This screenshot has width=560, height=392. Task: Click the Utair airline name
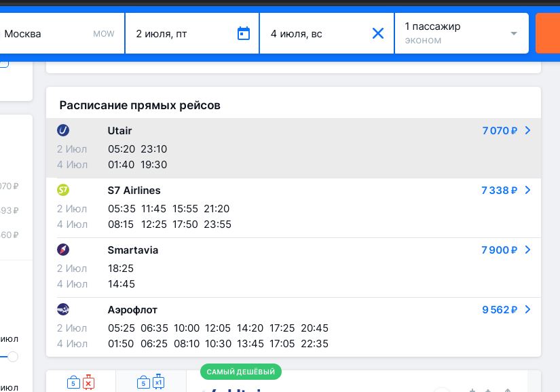tap(119, 130)
